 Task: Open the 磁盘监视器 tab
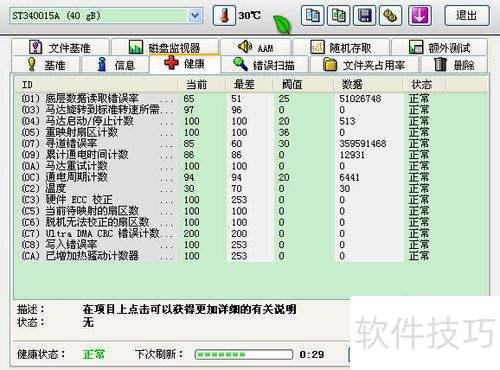click(165, 47)
